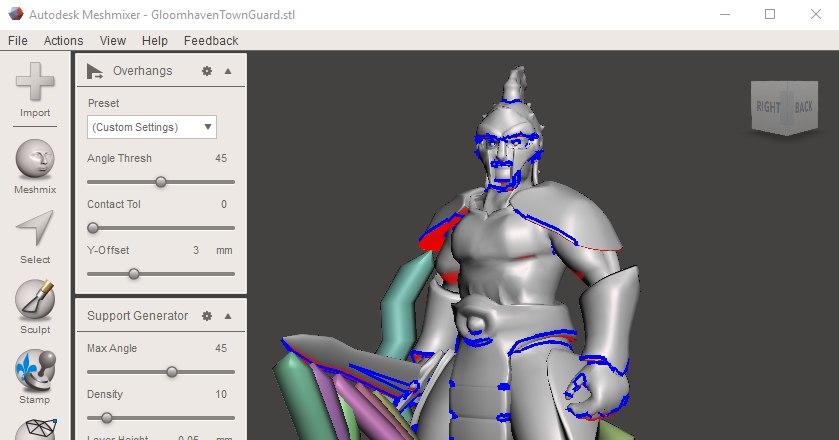Screen dimensions: 839x440
Task: Activate the Sculpt tool
Action: click(x=35, y=307)
